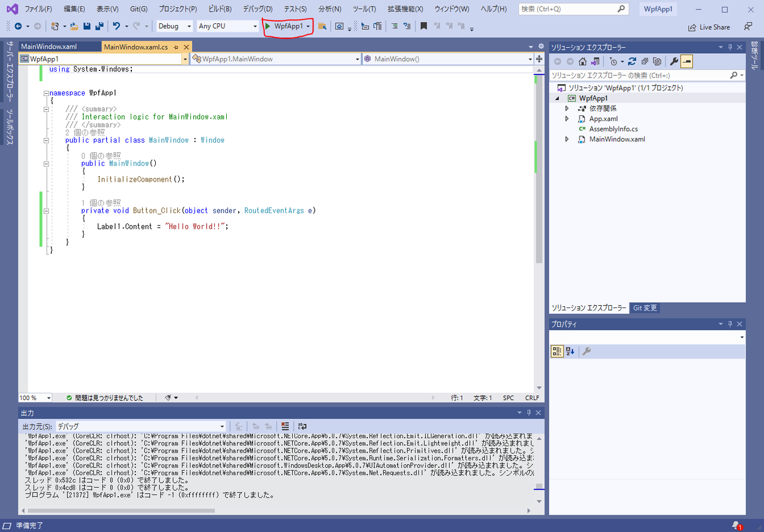Image resolution: width=764 pixels, height=532 pixels.
Task: Click the Save All toolbar icon
Action: 98,26
